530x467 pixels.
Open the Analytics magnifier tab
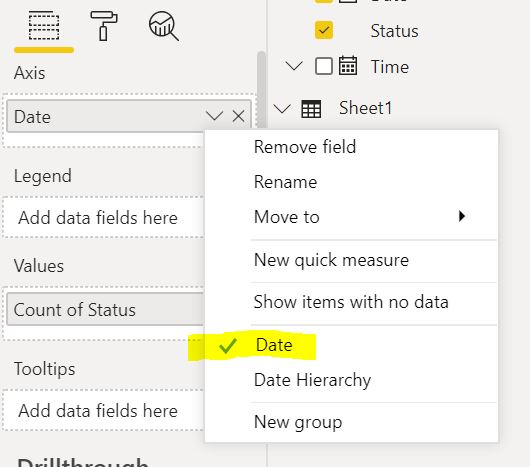tap(164, 26)
